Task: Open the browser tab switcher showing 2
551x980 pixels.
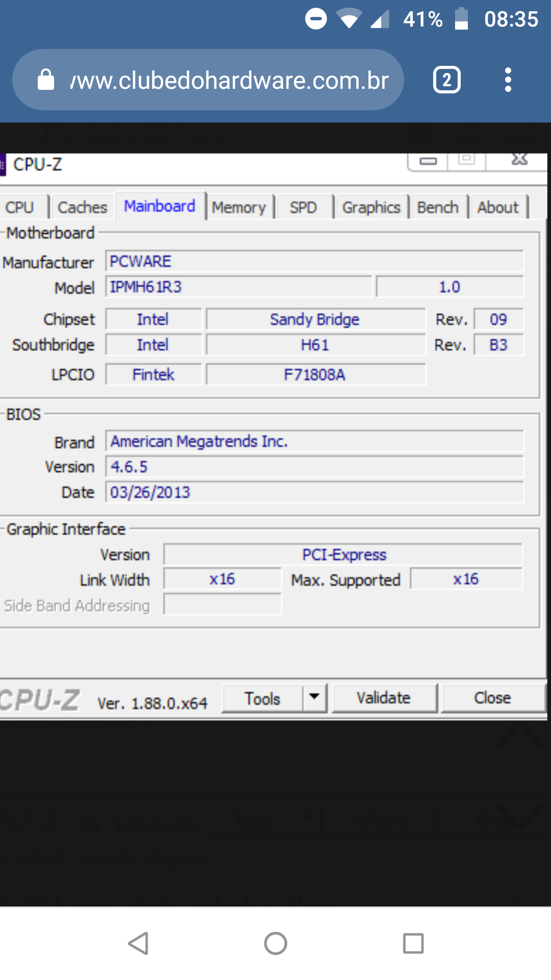Action: (447, 80)
